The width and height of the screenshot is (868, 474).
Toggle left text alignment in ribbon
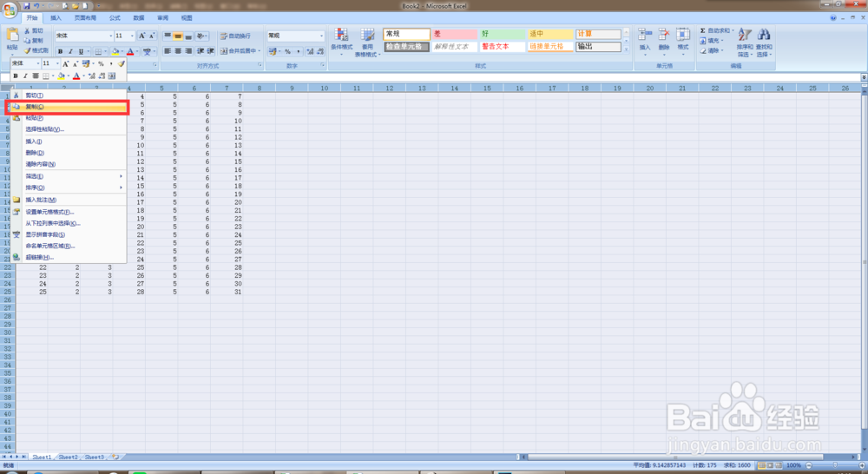(x=168, y=51)
